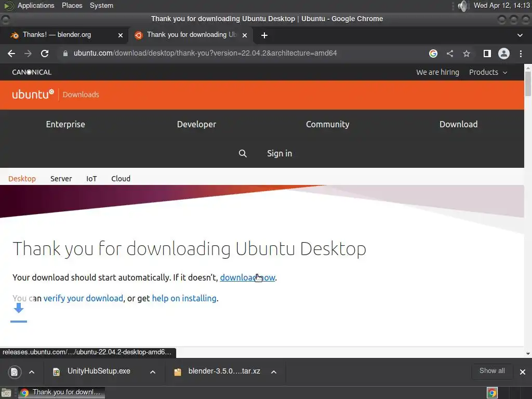Expand options for the in-progress download
Screen dimensions: 532x399
(x=32, y=372)
